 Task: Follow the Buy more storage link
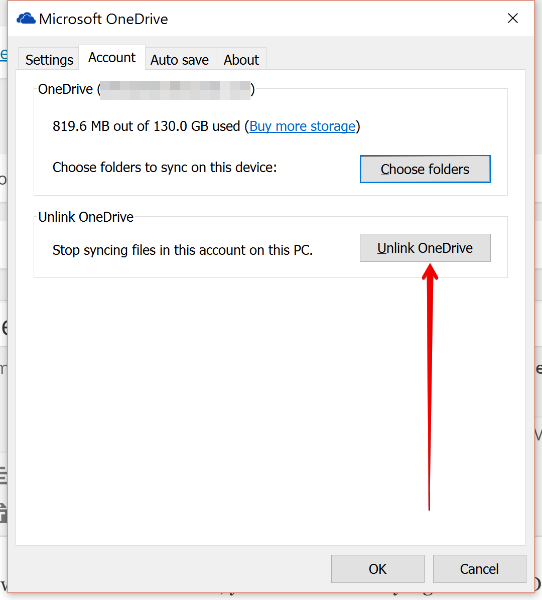302,126
